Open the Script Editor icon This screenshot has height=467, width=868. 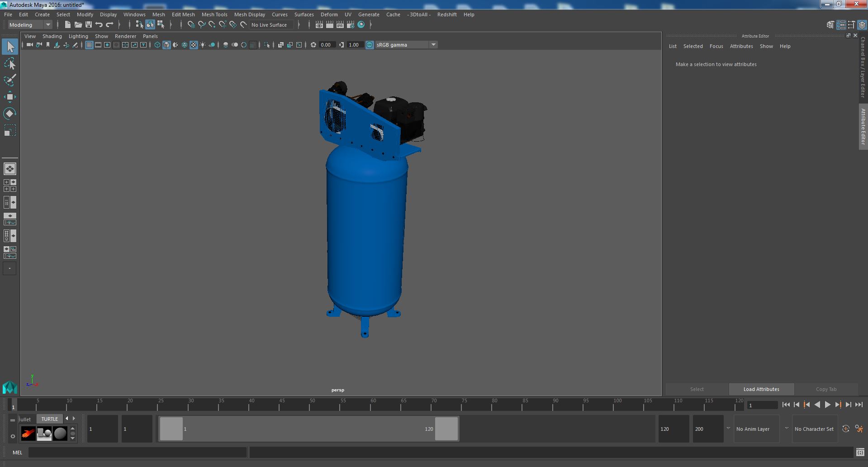click(x=860, y=453)
